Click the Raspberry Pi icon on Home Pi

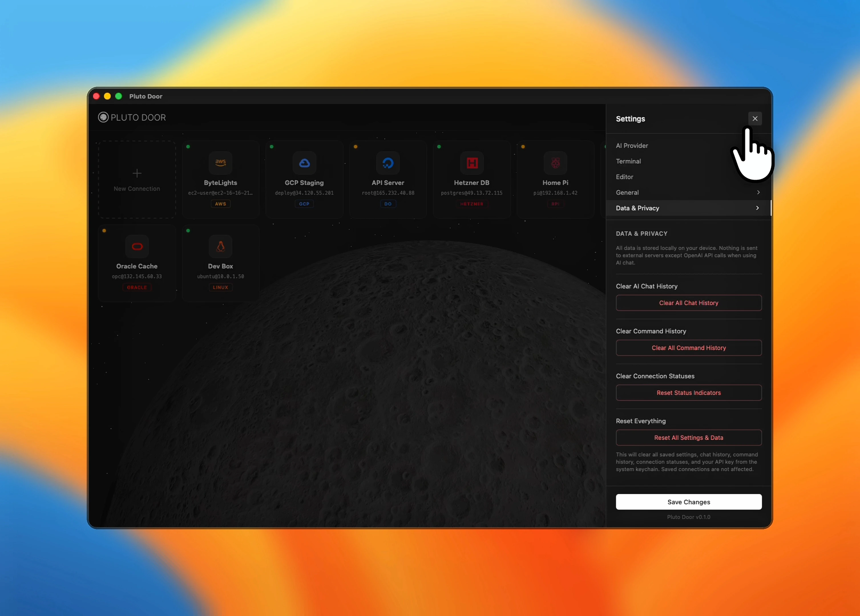[555, 163]
